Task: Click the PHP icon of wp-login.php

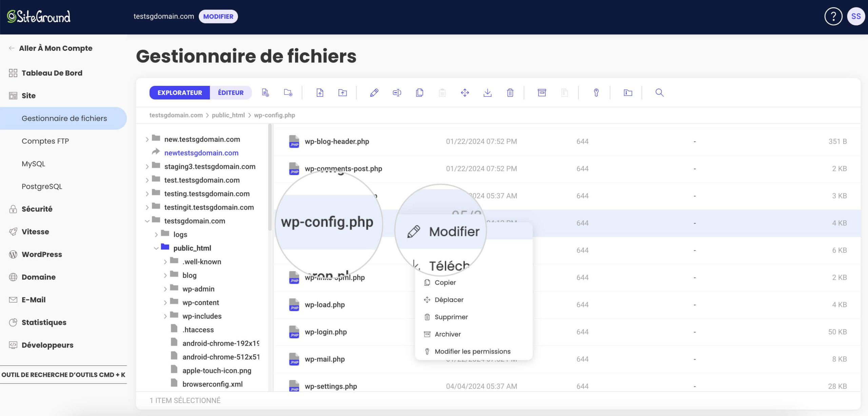Action: 294,332
